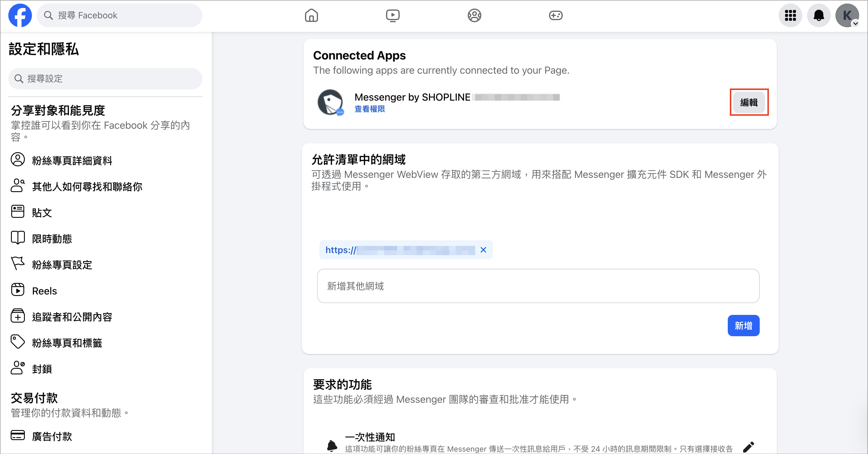The height and width of the screenshot is (454, 868).
Task: Click the 封鎖 blocking icon
Action: (17, 368)
